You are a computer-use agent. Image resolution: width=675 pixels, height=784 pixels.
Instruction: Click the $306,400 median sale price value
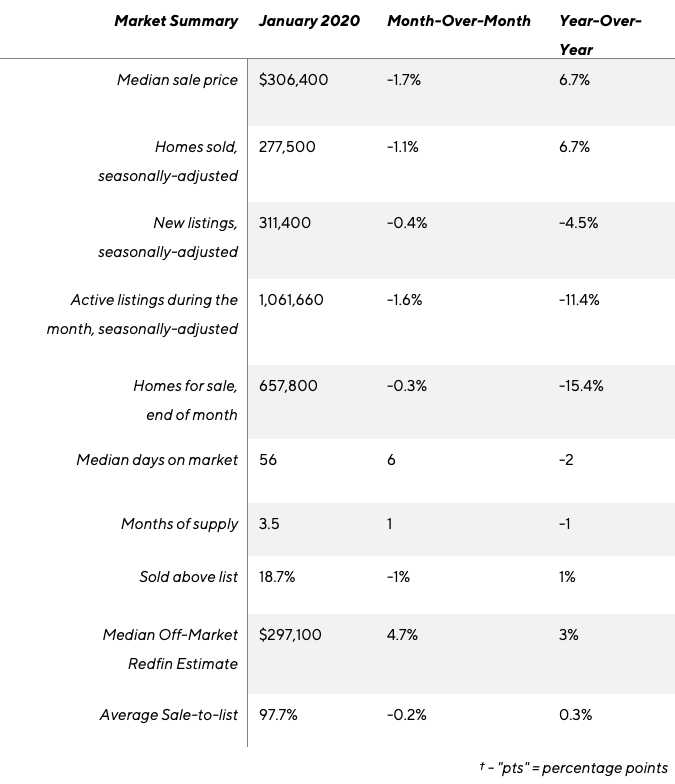click(x=293, y=80)
